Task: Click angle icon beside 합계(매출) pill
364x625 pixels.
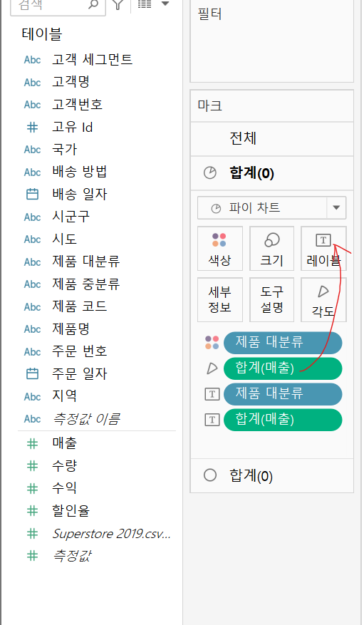Action: pyautogui.click(x=212, y=368)
